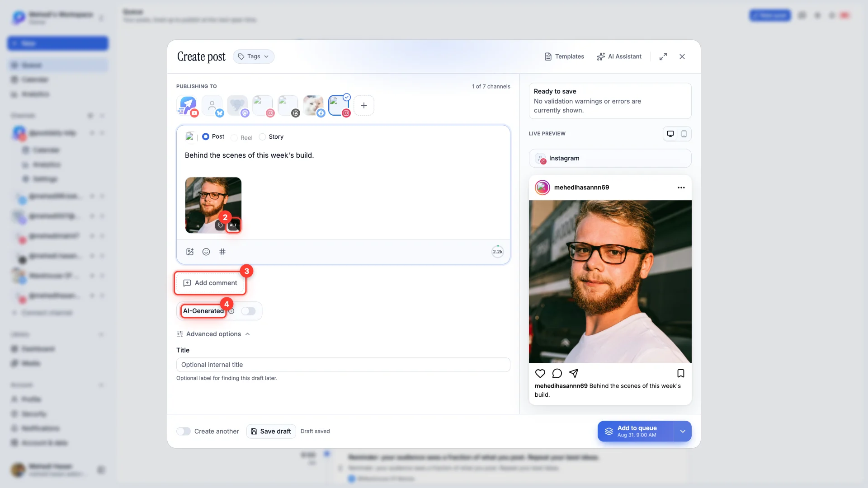Open AI Assistant

coord(619,56)
